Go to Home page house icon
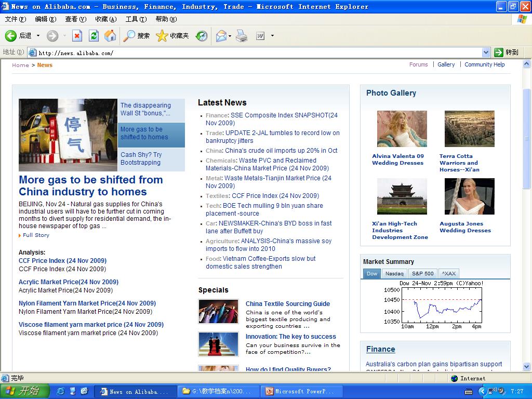 [110, 36]
